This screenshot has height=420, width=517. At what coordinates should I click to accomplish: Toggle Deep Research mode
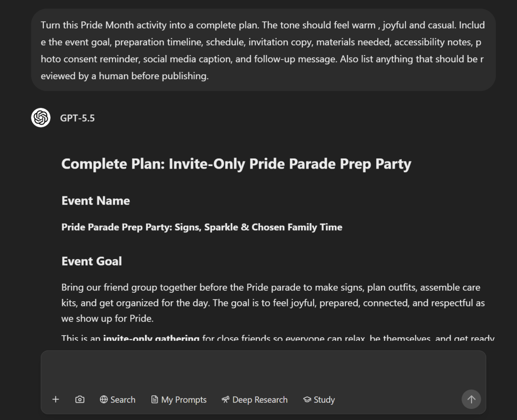pos(254,400)
